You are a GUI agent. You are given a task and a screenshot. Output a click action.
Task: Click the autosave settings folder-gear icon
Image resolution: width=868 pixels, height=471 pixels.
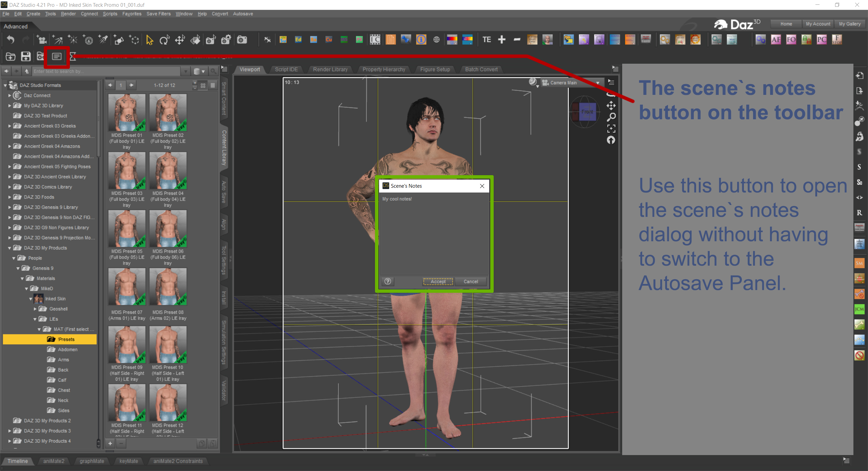coord(41,56)
